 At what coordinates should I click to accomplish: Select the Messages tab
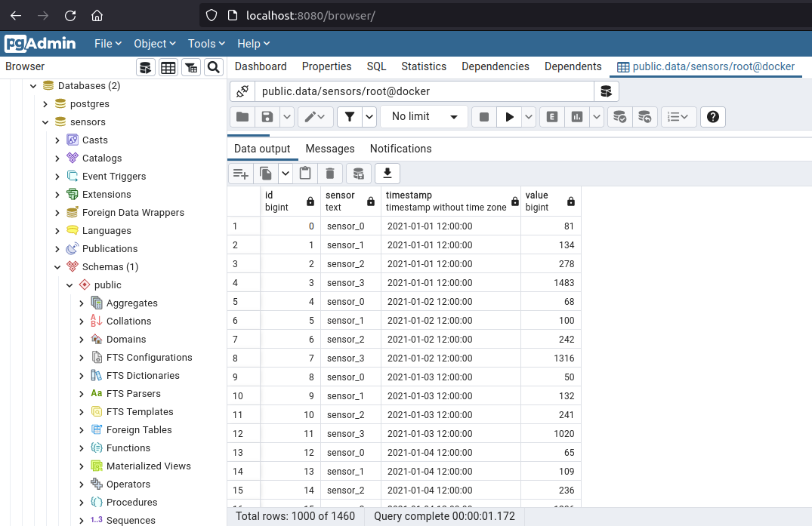click(x=330, y=149)
